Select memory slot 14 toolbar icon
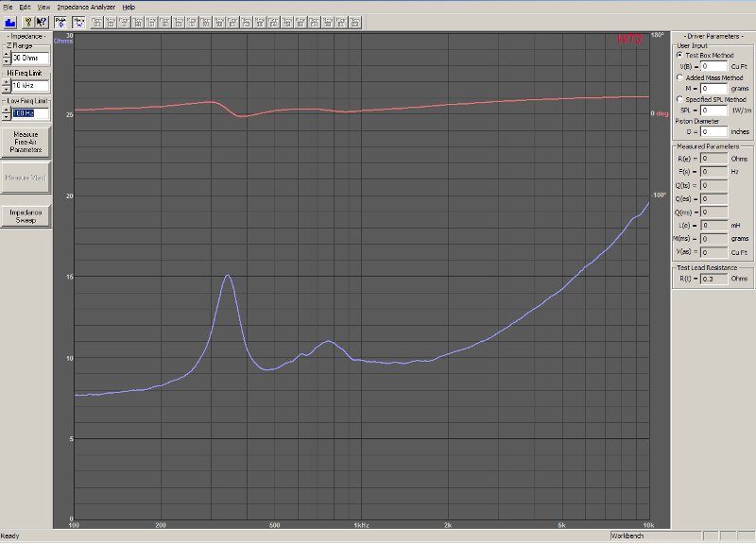 tap(273, 22)
